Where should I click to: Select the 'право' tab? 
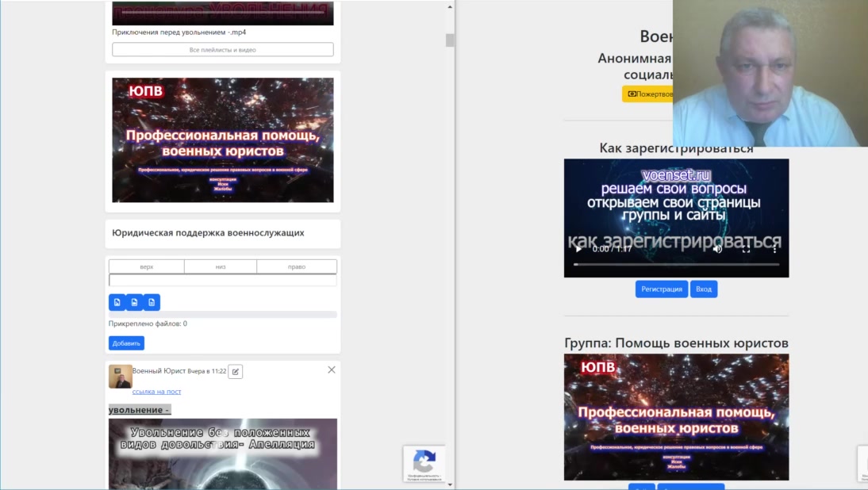297,266
